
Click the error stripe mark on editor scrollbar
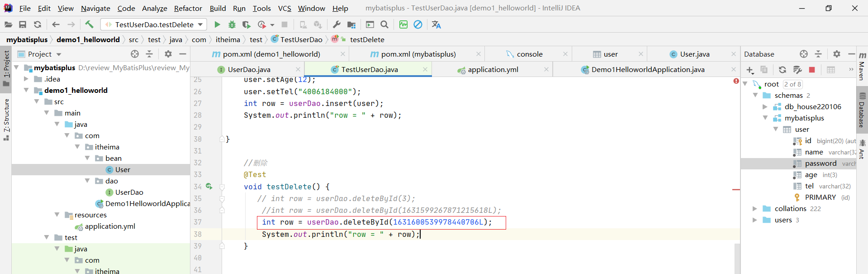[x=736, y=189]
